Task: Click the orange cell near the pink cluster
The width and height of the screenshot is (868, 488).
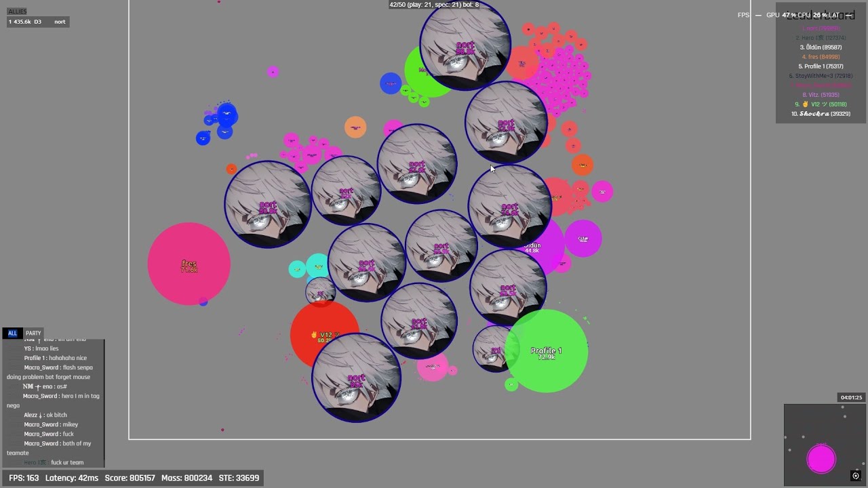Action: pos(355,127)
